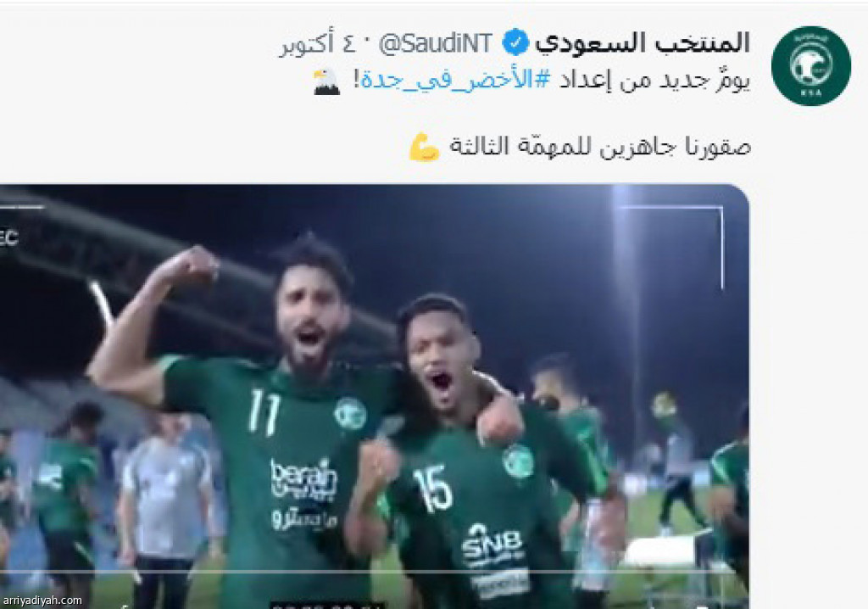
Task: Open the Saudi national team profile avatar
Action: (811, 66)
